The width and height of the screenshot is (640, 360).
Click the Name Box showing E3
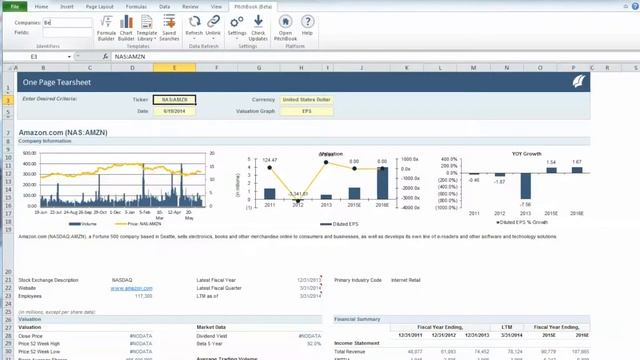34,57
